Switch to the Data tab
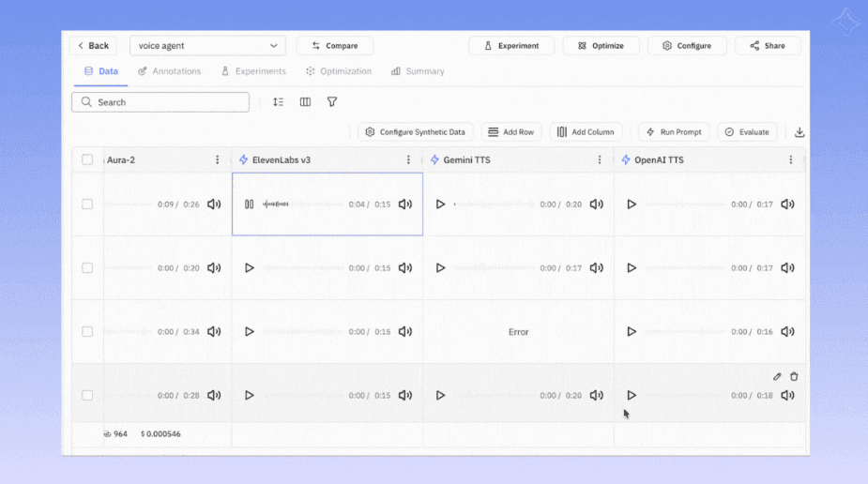 point(100,71)
